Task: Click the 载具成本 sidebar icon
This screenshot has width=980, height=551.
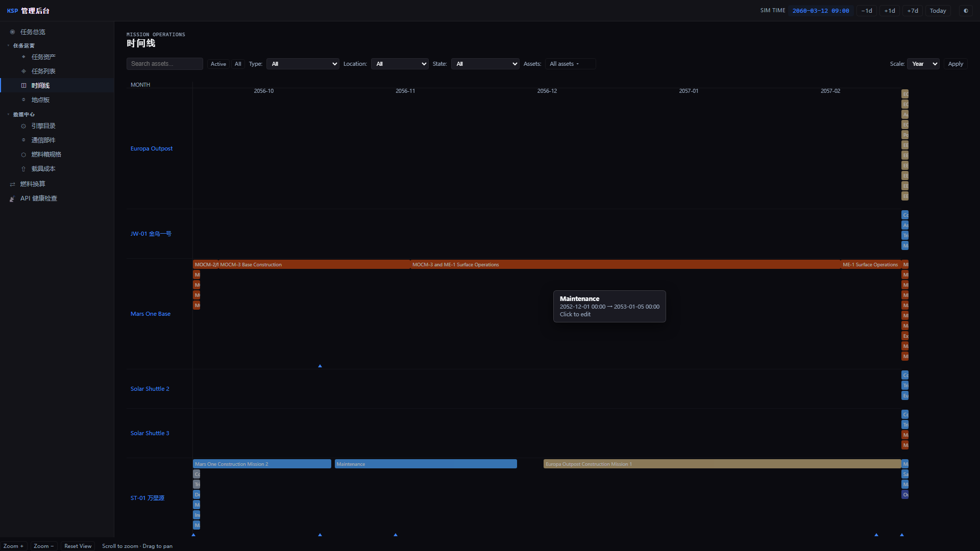Action: point(23,169)
